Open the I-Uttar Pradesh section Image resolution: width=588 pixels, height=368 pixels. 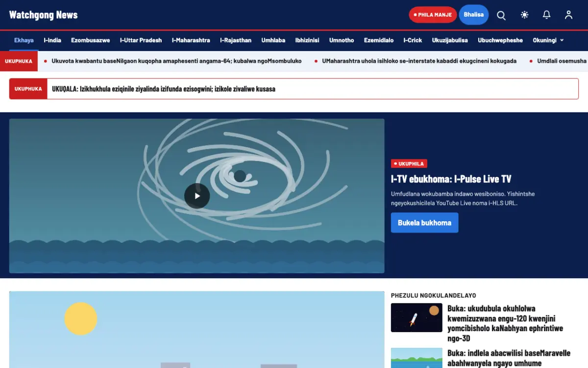141,40
